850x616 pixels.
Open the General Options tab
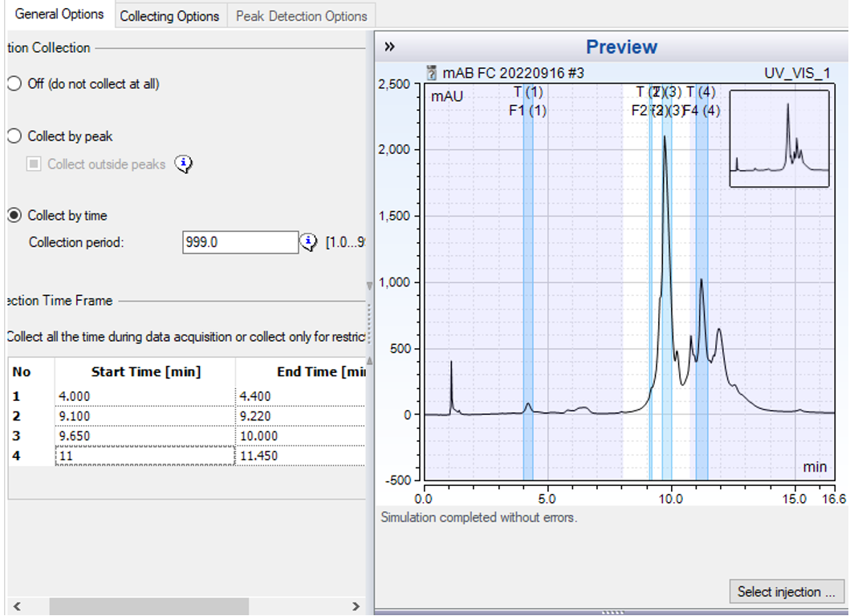click(59, 14)
